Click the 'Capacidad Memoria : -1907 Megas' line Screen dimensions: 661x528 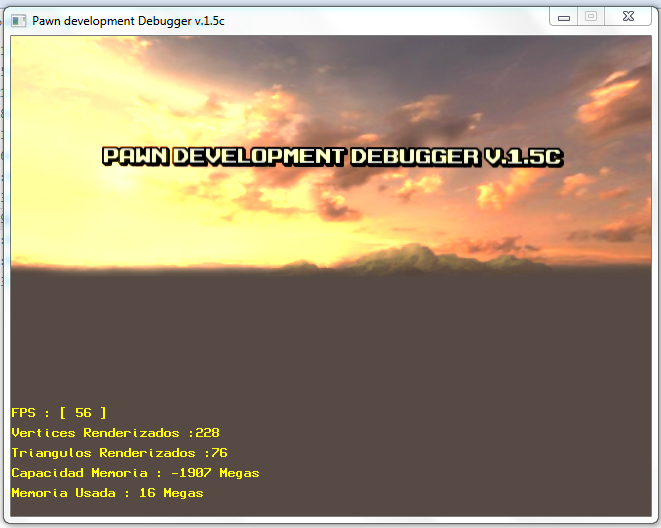point(135,473)
